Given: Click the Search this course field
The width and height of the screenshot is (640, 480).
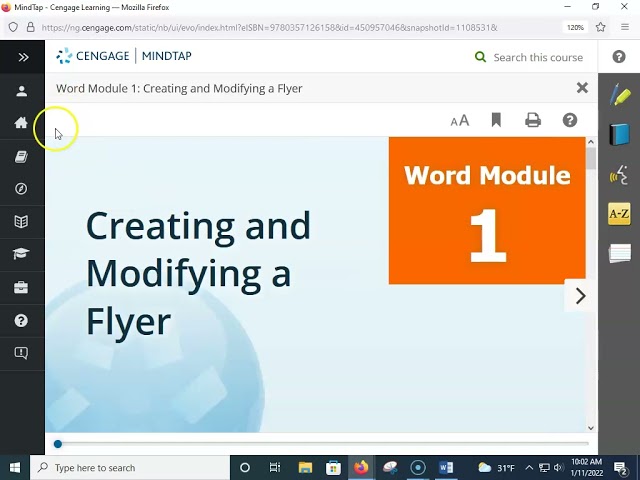Looking at the screenshot, I should [x=538, y=57].
